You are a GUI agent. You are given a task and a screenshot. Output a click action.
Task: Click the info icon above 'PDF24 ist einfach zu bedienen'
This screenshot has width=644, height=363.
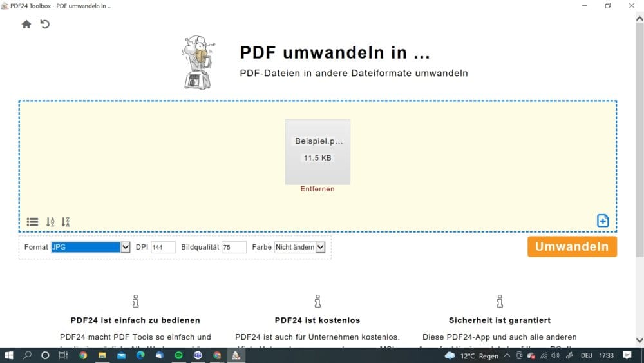[135, 301]
